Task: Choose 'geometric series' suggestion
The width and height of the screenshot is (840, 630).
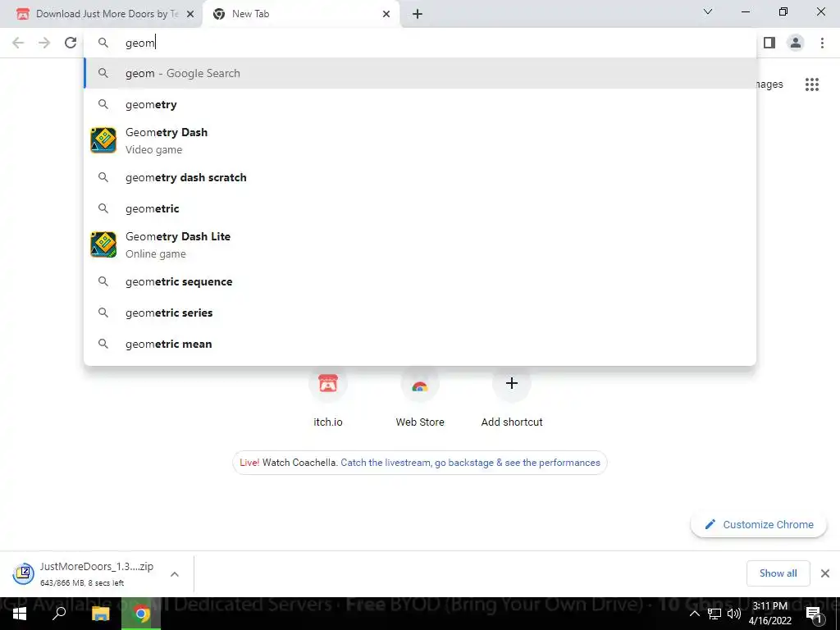Action: (x=420, y=313)
